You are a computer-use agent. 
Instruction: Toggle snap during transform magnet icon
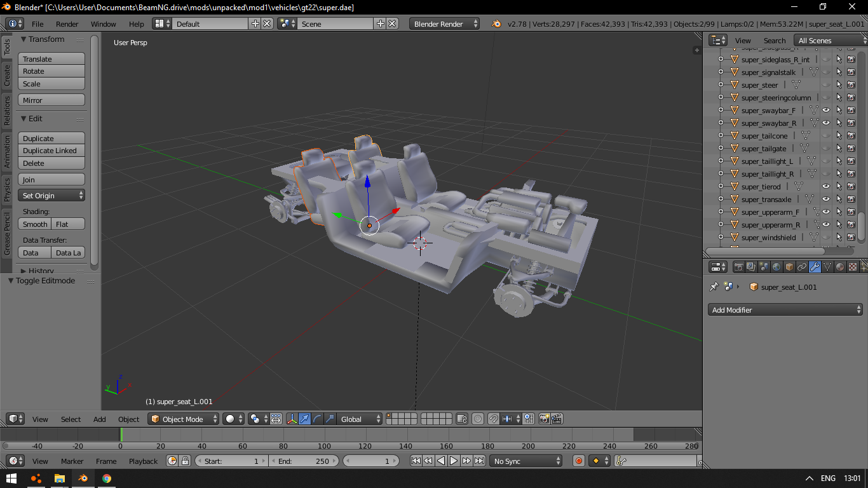pos(493,419)
